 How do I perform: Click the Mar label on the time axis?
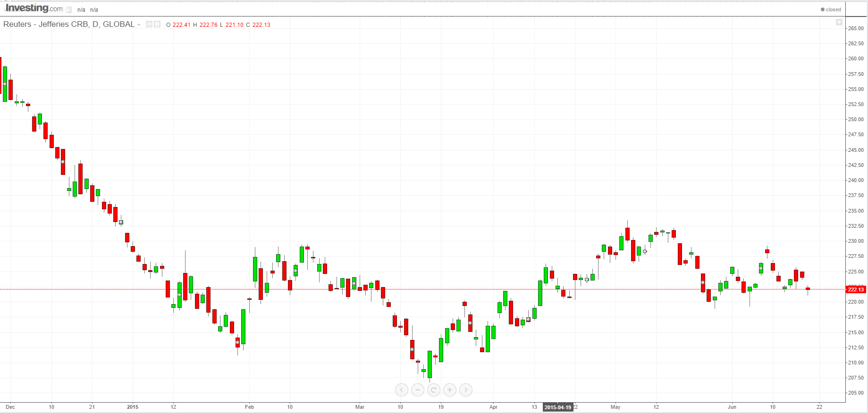point(360,407)
